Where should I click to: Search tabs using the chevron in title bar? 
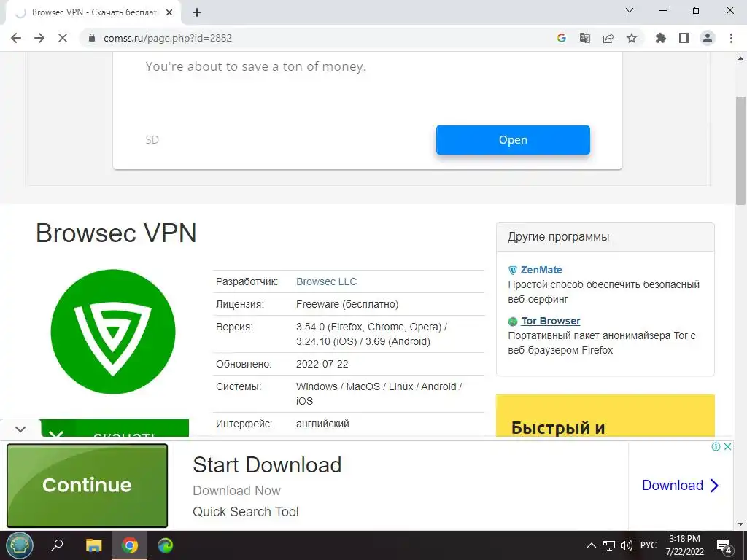coord(630,10)
